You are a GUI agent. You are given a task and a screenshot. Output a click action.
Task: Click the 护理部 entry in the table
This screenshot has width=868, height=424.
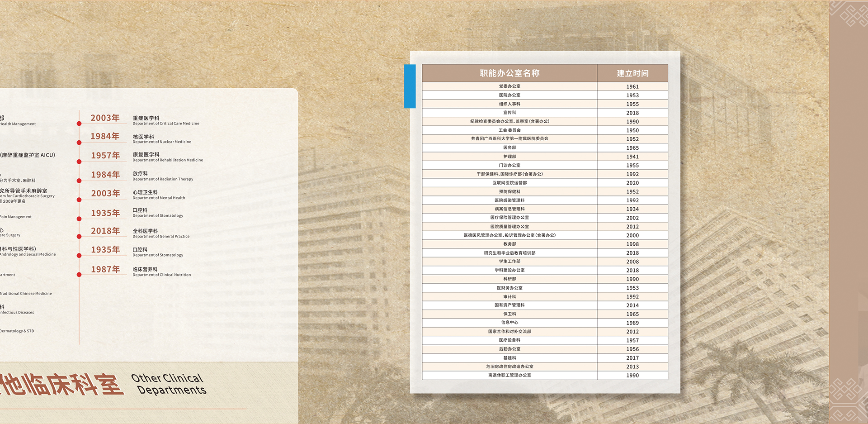509,157
